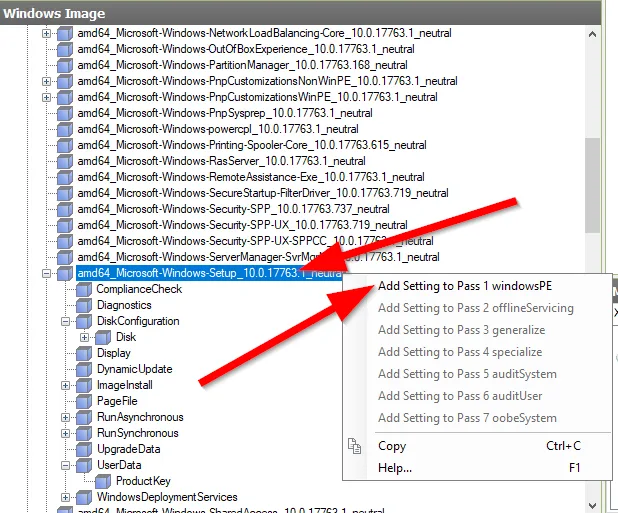
Task: Choose Add Setting to Pass 4 specialize
Action: (x=477, y=352)
